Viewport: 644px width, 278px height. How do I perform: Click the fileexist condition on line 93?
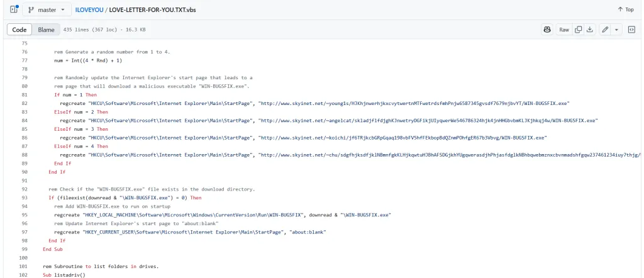(x=123, y=198)
